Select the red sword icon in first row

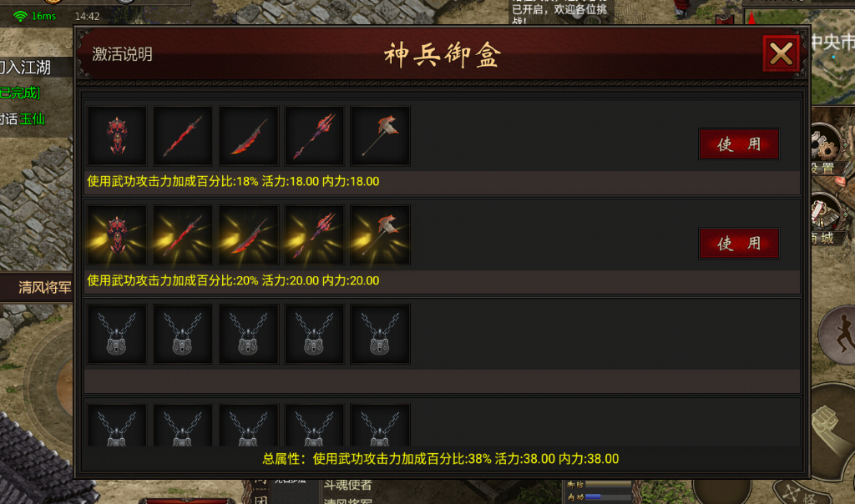[183, 136]
